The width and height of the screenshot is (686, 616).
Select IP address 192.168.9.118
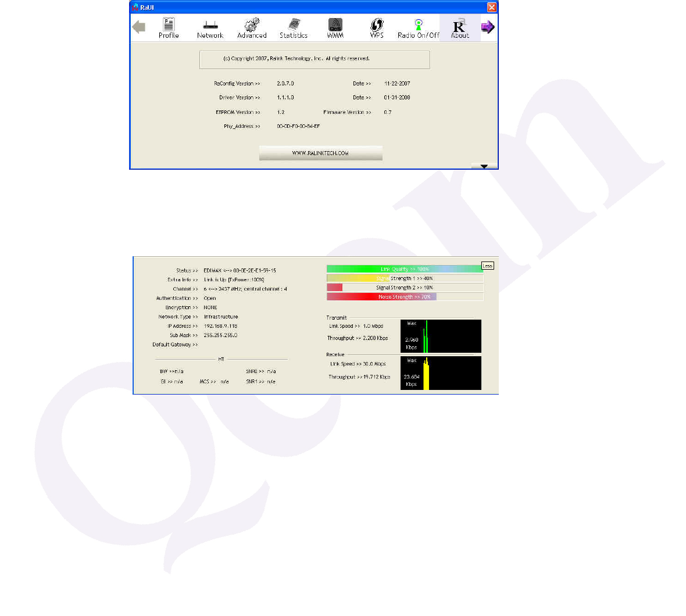(x=220, y=325)
